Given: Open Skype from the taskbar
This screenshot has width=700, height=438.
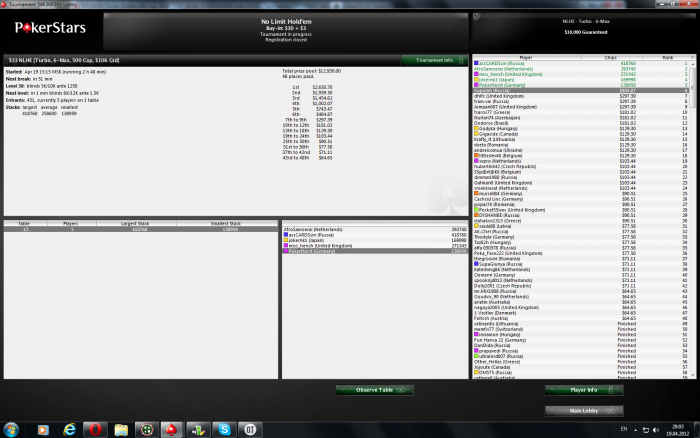Looking at the screenshot, I should click(x=225, y=430).
